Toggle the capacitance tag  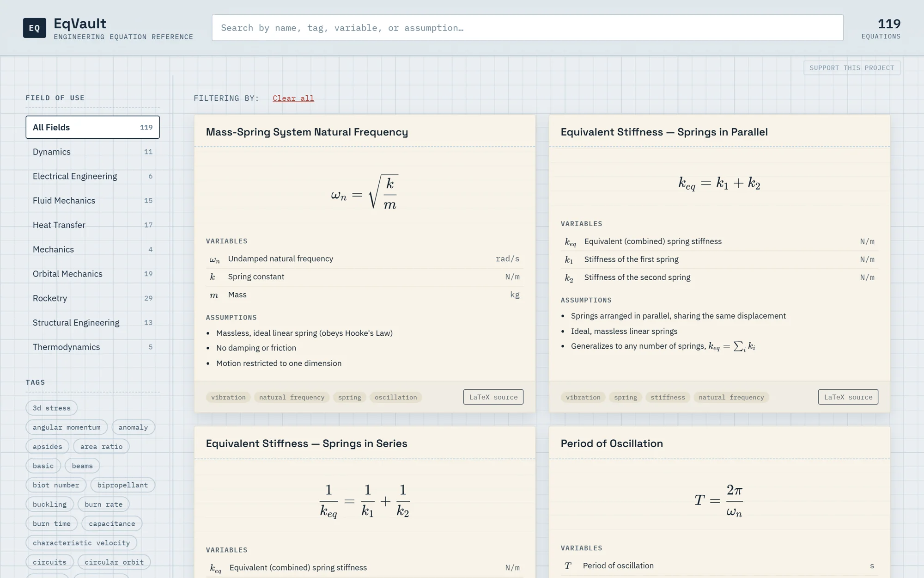tap(112, 523)
